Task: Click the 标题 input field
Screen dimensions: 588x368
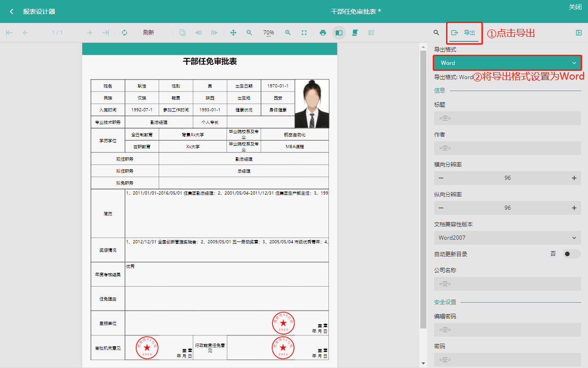Action: (507, 118)
